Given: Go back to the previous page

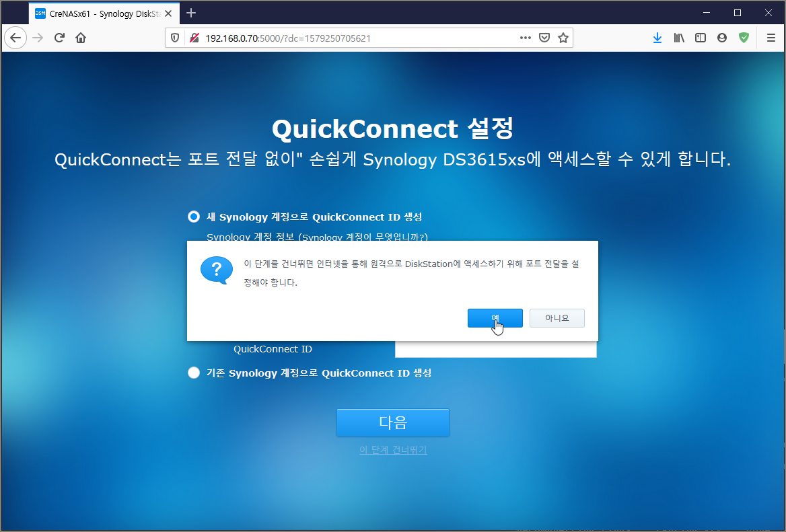Looking at the screenshot, I should pyautogui.click(x=15, y=38).
